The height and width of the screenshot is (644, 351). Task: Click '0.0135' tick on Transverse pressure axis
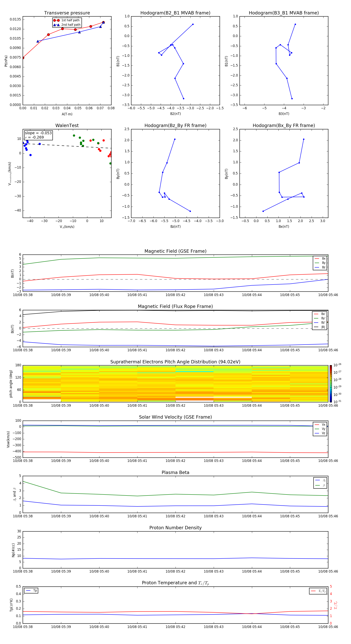[x=15, y=20]
